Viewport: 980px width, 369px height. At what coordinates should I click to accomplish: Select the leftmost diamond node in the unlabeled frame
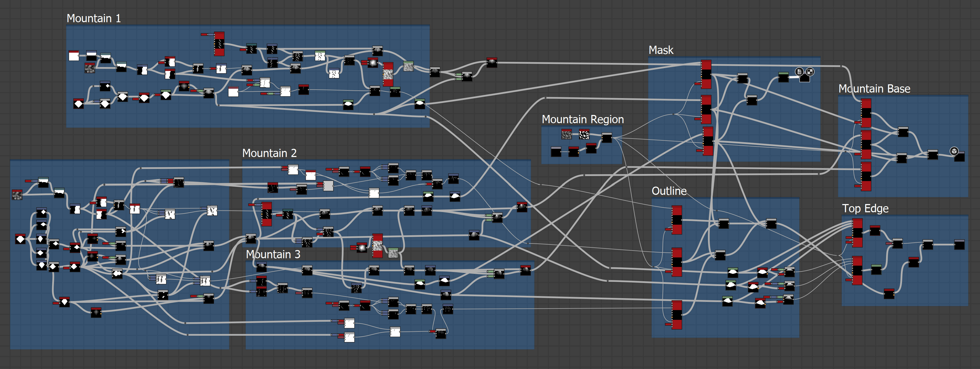(21, 239)
